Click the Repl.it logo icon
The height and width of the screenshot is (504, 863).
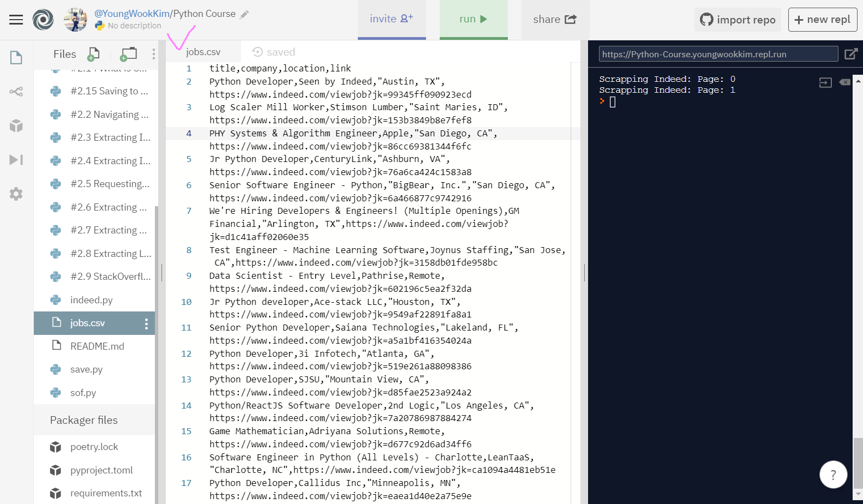pyautogui.click(x=43, y=20)
